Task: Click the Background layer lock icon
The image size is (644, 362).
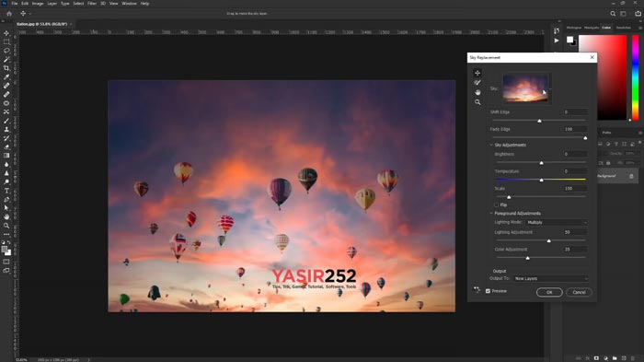Action: click(631, 176)
